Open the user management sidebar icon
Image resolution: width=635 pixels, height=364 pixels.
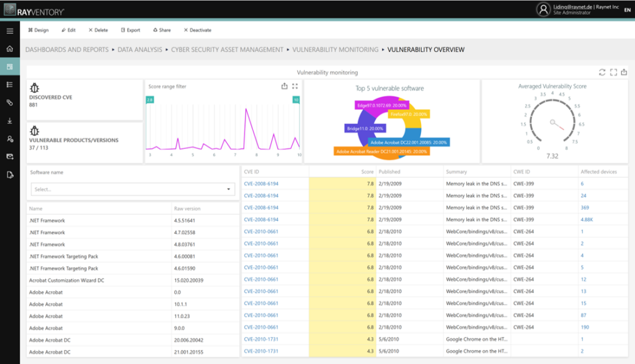point(10,139)
